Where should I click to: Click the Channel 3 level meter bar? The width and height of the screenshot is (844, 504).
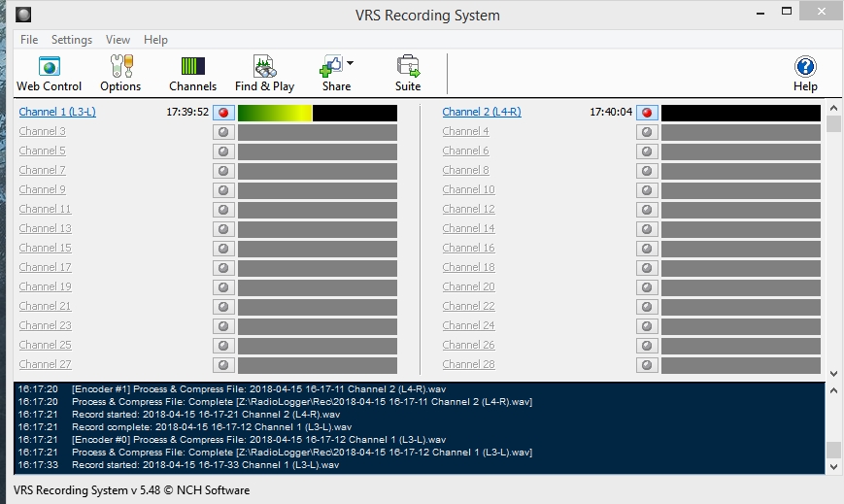point(318,132)
